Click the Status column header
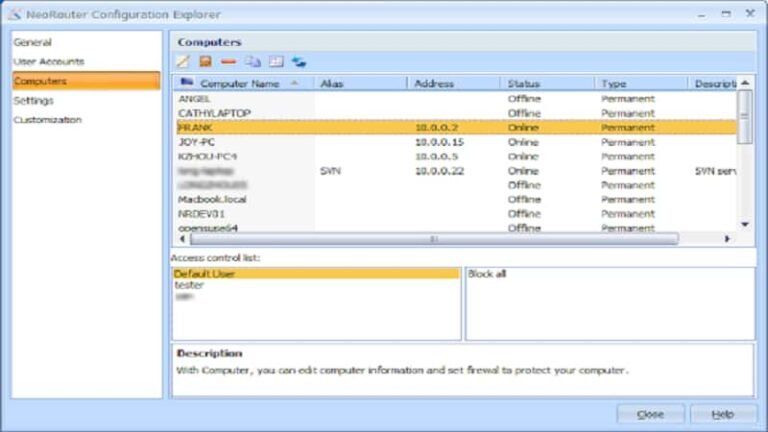 click(x=548, y=84)
